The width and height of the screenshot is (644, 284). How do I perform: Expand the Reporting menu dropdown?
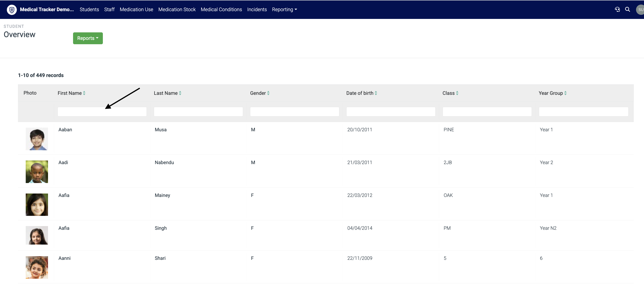[284, 10]
